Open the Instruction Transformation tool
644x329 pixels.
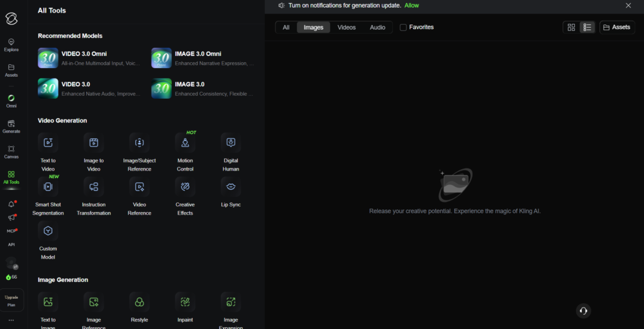(x=94, y=197)
